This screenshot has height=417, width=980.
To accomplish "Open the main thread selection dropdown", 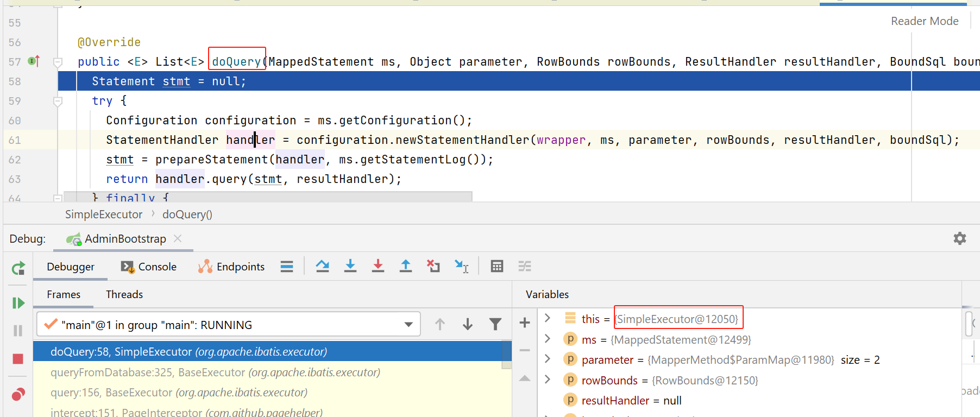I will pos(408,325).
